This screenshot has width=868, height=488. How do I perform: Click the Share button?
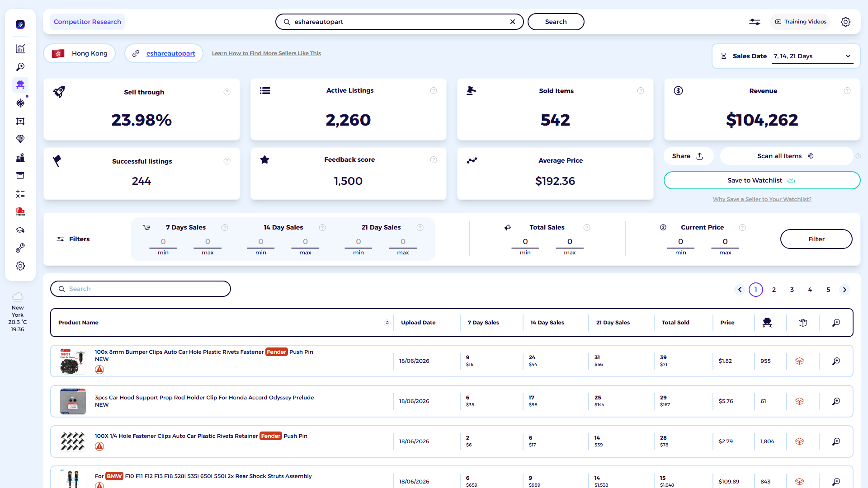(688, 156)
